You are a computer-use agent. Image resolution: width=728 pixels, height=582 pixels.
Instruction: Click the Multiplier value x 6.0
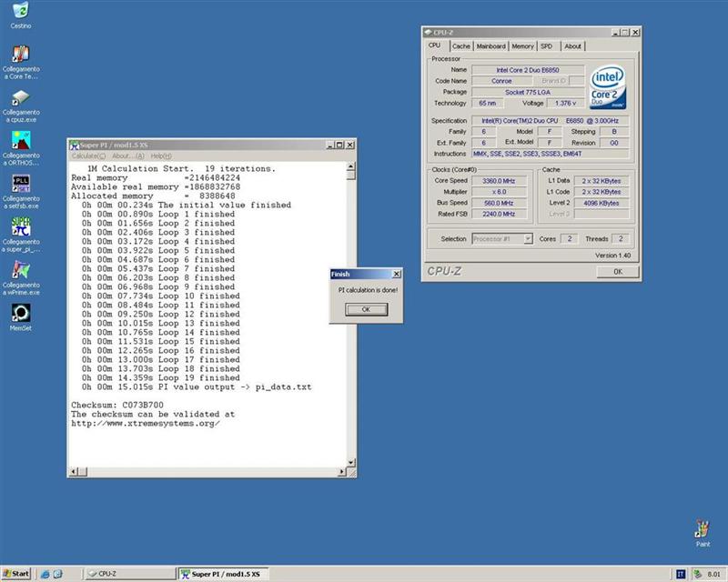click(499, 192)
